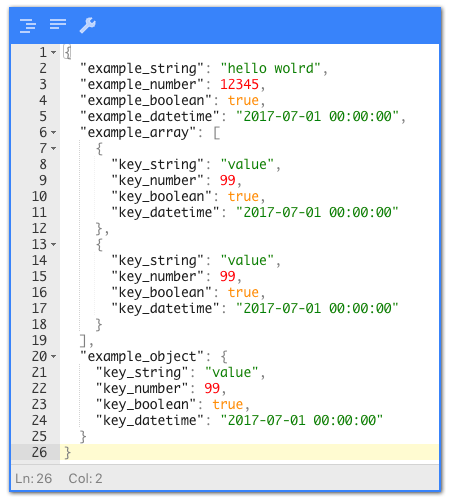The height and width of the screenshot is (500, 450).
Task: Click the true value of example_boolean
Action: 243,100
